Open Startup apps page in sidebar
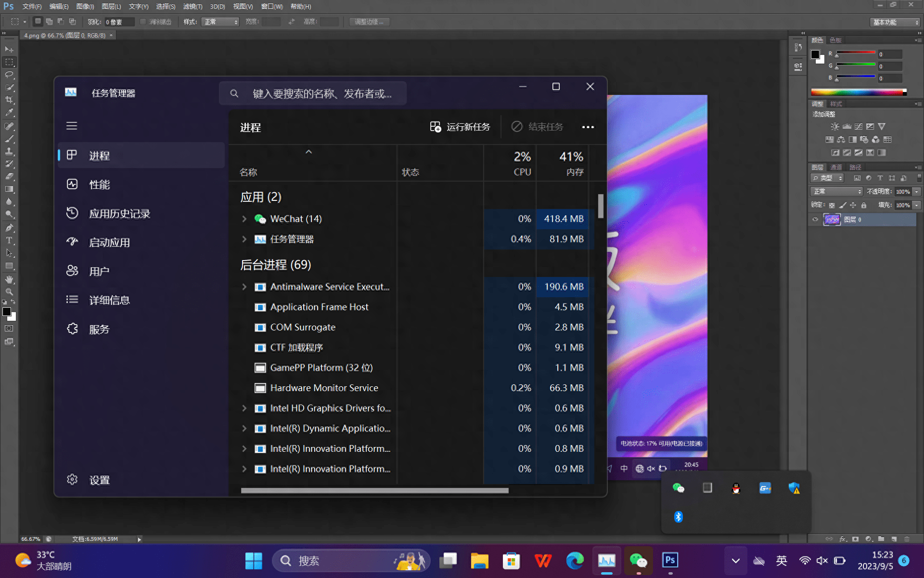This screenshot has height=578, width=924. [x=109, y=242]
